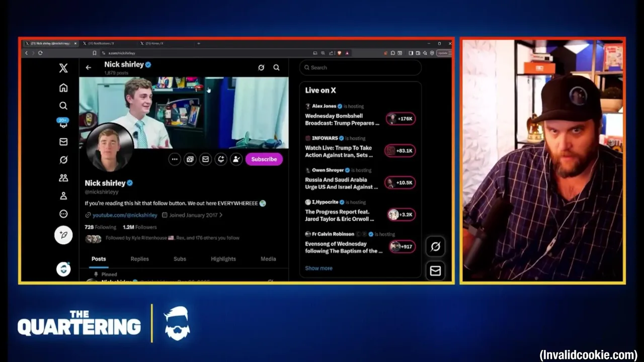Click the following person icon button
The height and width of the screenshot is (362, 644).
(x=236, y=159)
